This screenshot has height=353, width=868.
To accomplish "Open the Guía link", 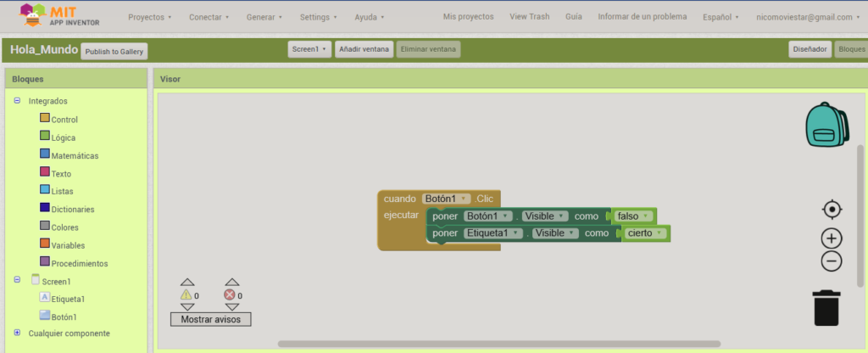I will (574, 17).
